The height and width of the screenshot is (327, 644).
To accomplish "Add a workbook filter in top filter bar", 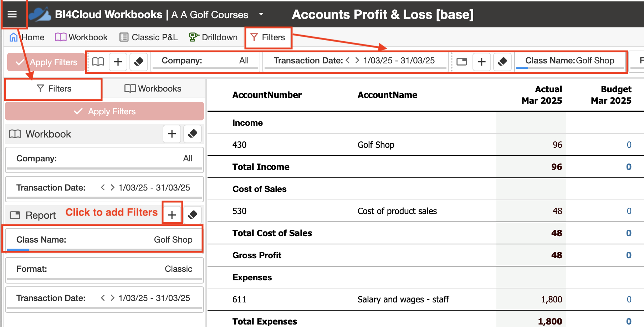I will pos(118,62).
